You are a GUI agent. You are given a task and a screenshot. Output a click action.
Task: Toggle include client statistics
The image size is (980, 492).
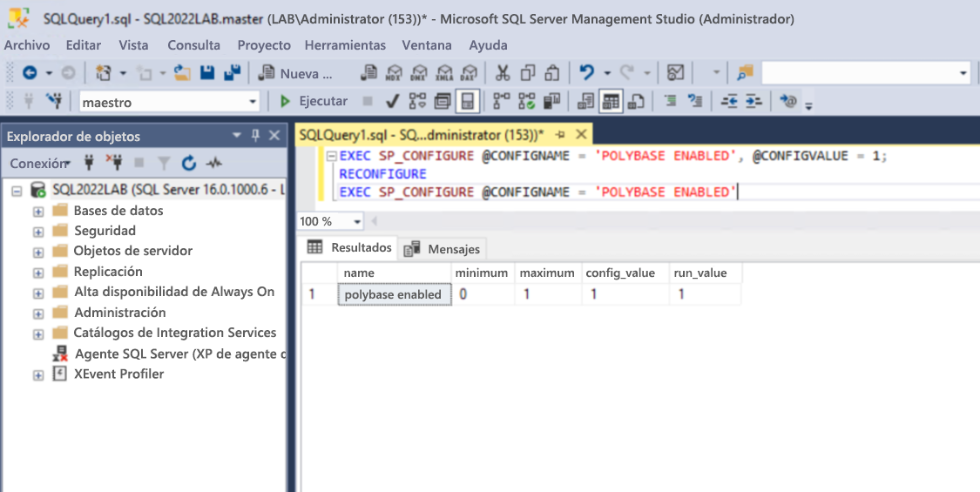[551, 101]
